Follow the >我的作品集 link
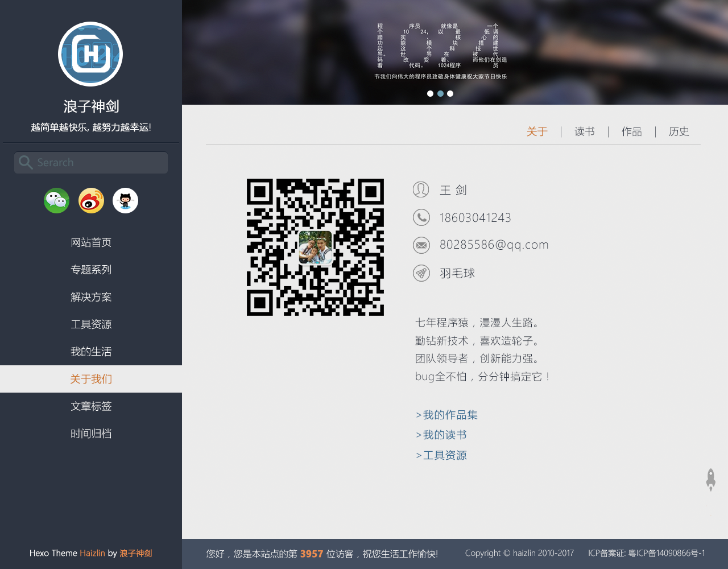The width and height of the screenshot is (728, 569). pyautogui.click(x=446, y=415)
